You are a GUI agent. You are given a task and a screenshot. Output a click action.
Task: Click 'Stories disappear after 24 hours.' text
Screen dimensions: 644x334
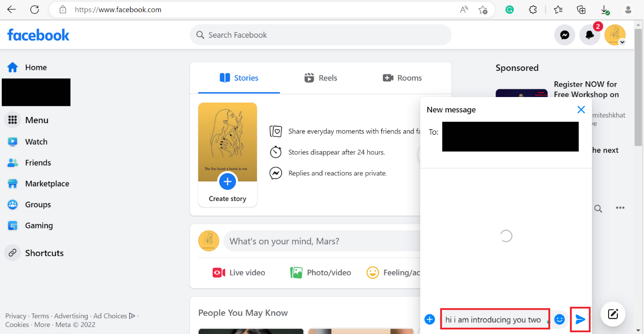pyautogui.click(x=337, y=152)
